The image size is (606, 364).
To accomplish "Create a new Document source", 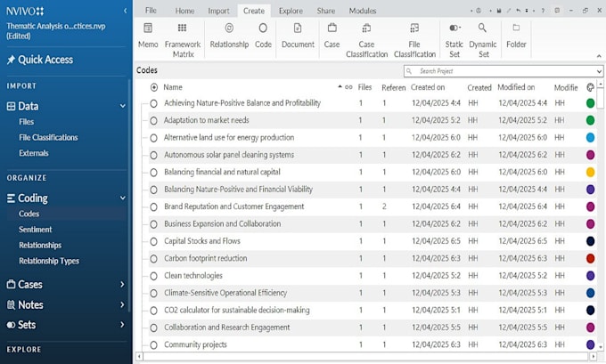I will 298,35.
